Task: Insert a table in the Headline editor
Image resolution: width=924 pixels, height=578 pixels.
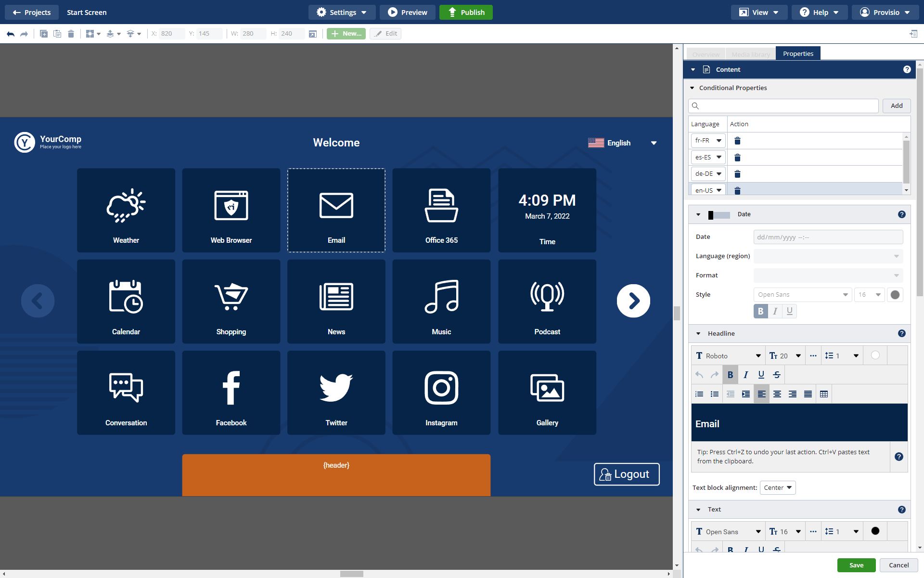Action: [x=823, y=394]
